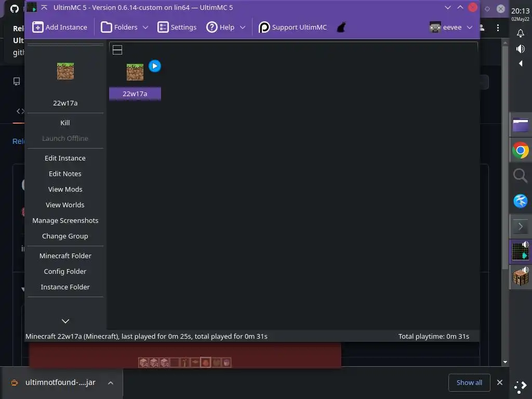Screen dimensions: 532x399
Task: Click Support UltimMC Patreon button
Action: (292, 27)
